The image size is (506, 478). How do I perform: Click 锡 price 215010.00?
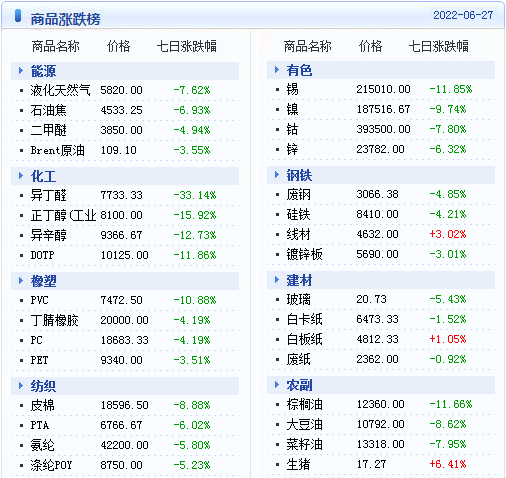point(383,89)
